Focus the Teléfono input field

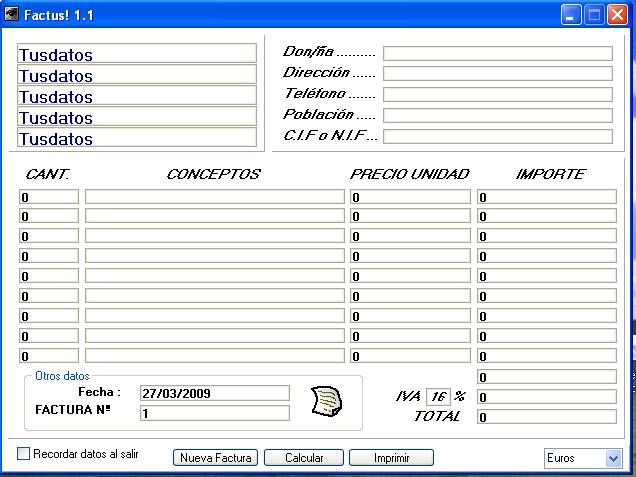click(498, 95)
